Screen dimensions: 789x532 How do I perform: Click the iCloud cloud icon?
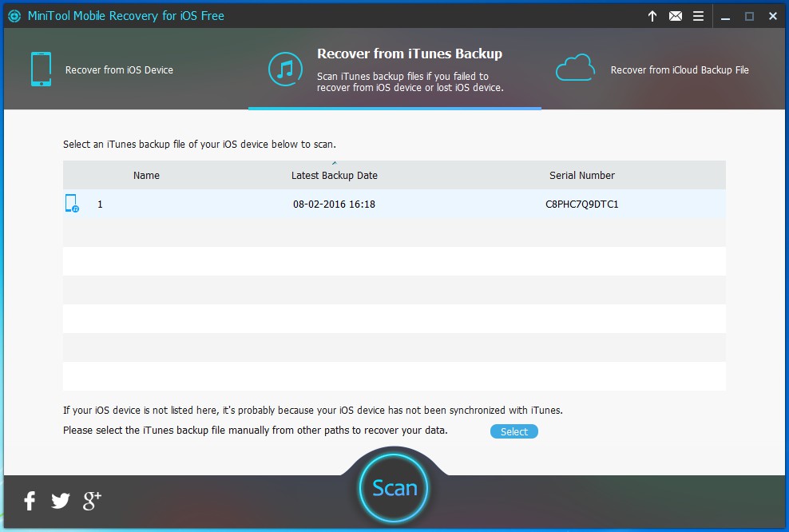click(x=575, y=67)
